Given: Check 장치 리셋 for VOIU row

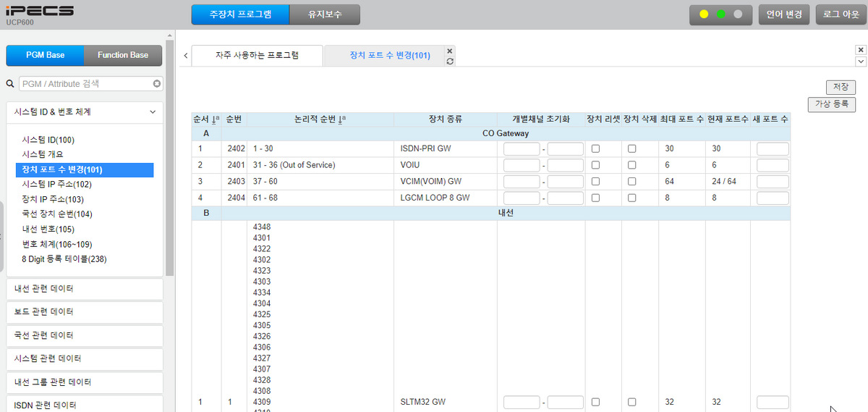Looking at the screenshot, I should [x=595, y=165].
